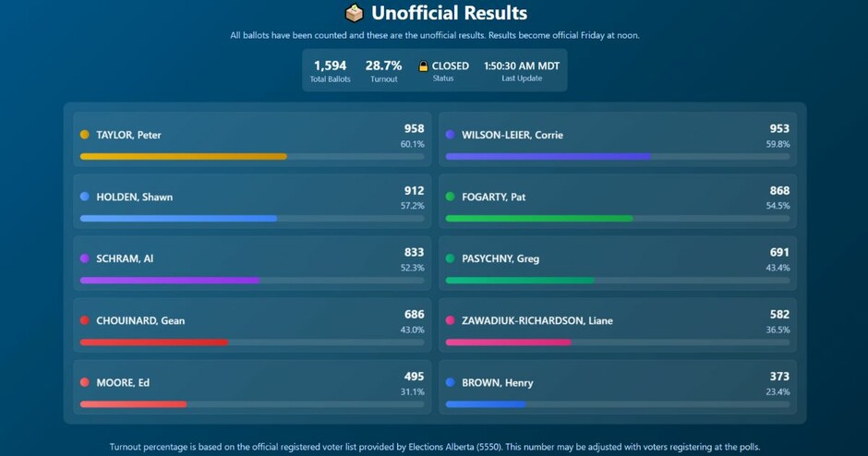Image resolution: width=868 pixels, height=456 pixels.
Task: Click the 958 vote count for Taylor
Action: click(x=414, y=128)
